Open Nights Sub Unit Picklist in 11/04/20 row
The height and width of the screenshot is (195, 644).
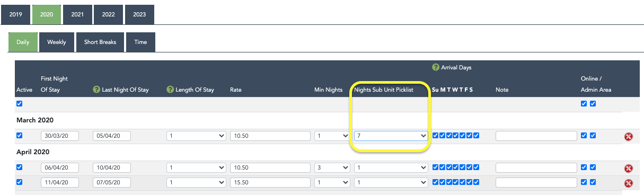click(x=391, y=183)
